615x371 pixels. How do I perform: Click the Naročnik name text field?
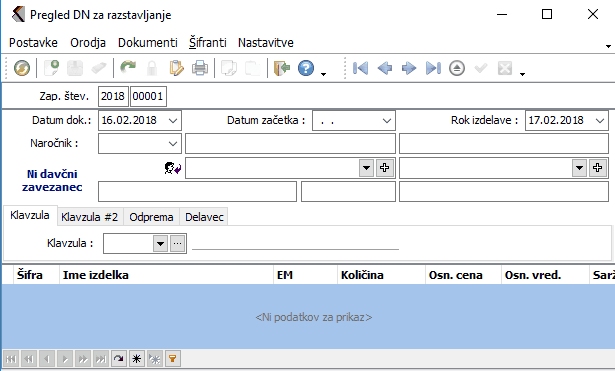click(x=290, y=144)
